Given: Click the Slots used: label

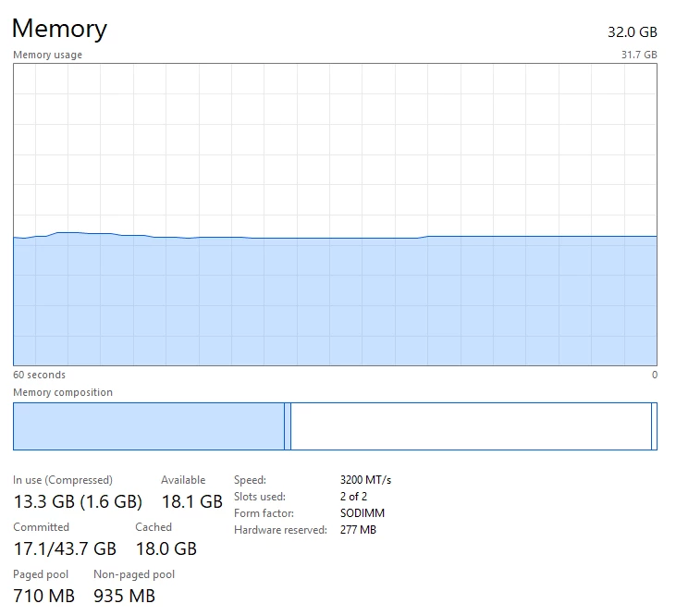Looking at the screenshot, I should (x=260, y=497).
